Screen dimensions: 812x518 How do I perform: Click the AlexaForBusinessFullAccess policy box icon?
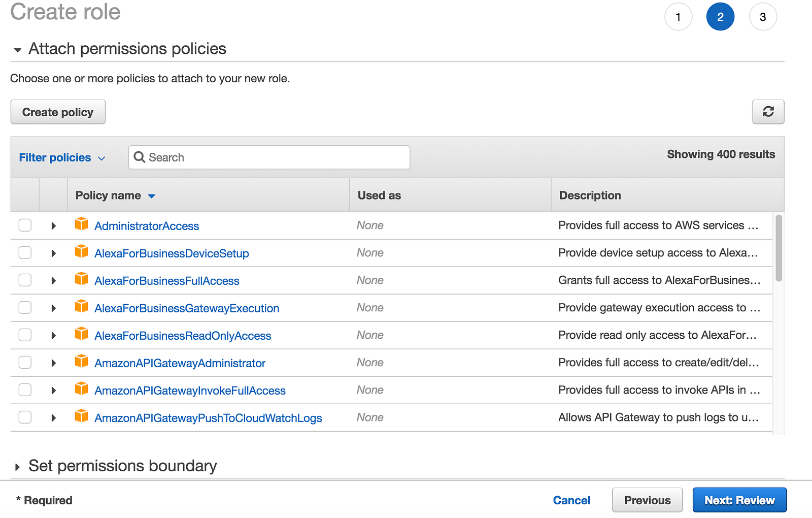coord(81,279)
